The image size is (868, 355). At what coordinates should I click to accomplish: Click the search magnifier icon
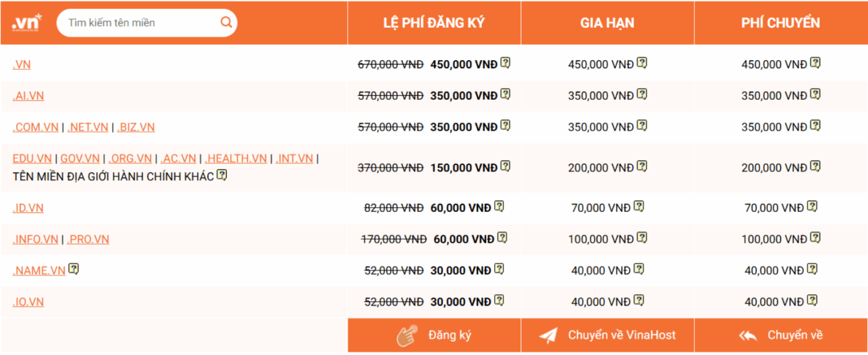(x=226, y=23)
